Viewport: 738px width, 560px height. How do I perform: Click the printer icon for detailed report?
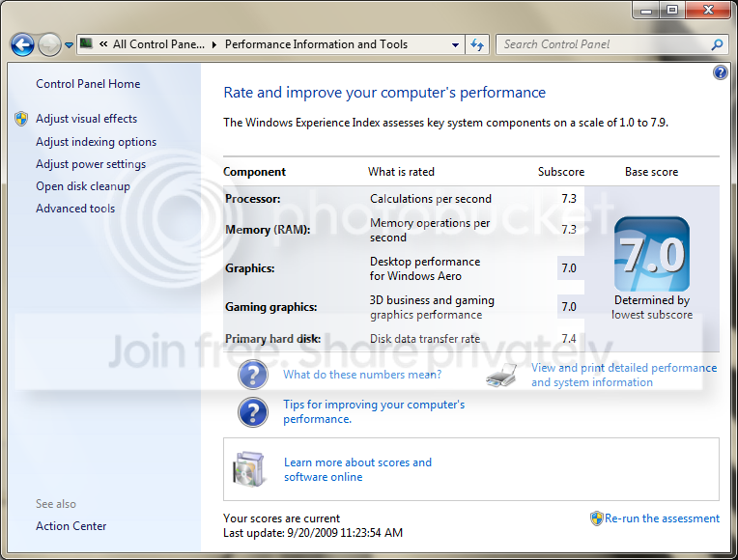(x=501, y=375)
